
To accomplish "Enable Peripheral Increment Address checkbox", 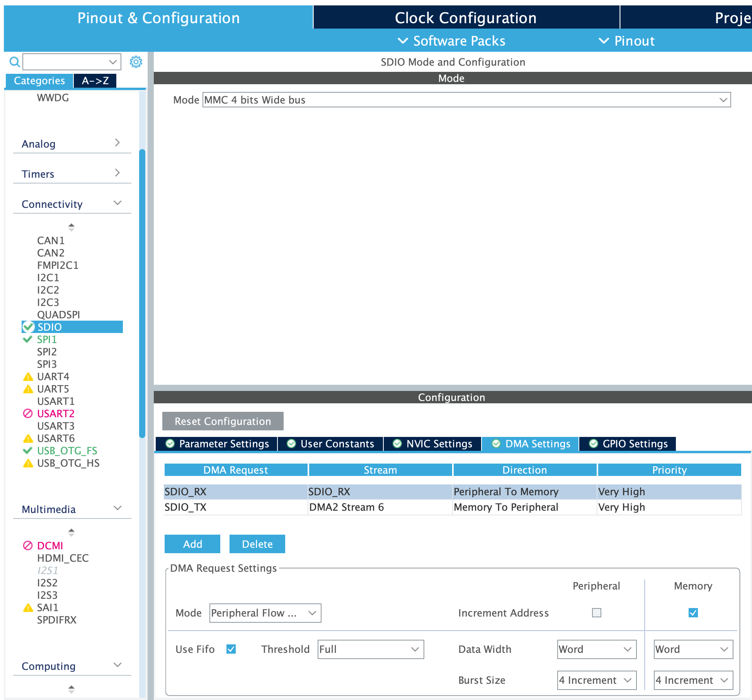I will (x=596, y=613).
